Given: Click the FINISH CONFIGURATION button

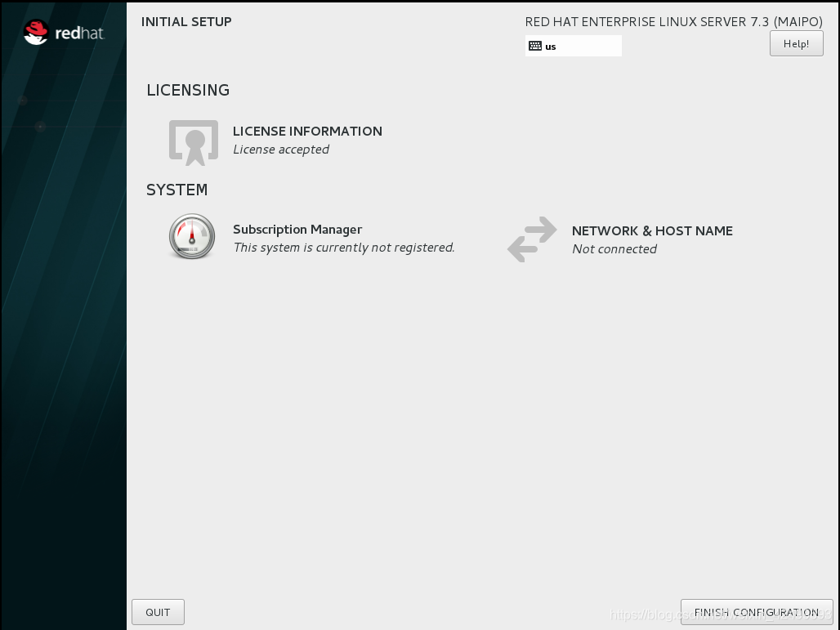Looking at the screenshot, I should tap(756, 612).
